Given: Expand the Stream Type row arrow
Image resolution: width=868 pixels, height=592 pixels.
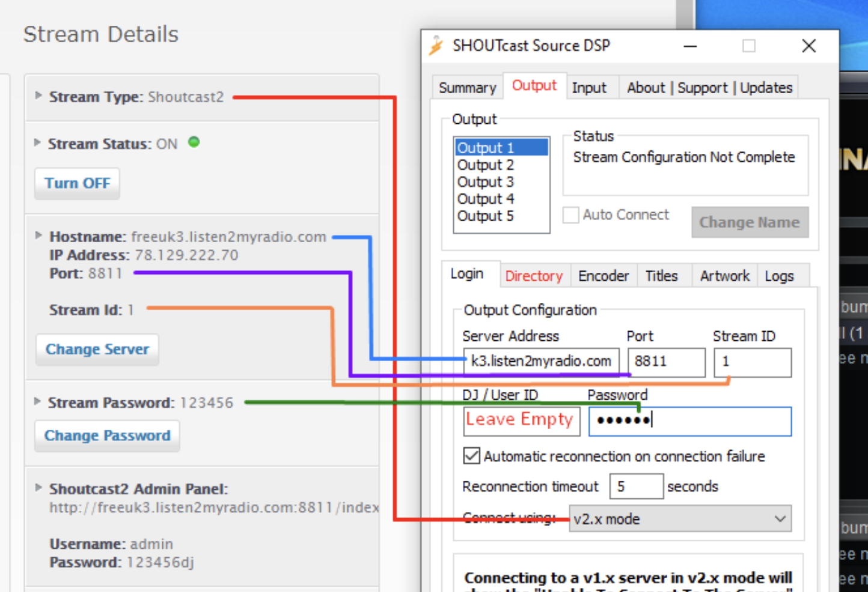Looking at the screenshot, I should pos(38,96).
